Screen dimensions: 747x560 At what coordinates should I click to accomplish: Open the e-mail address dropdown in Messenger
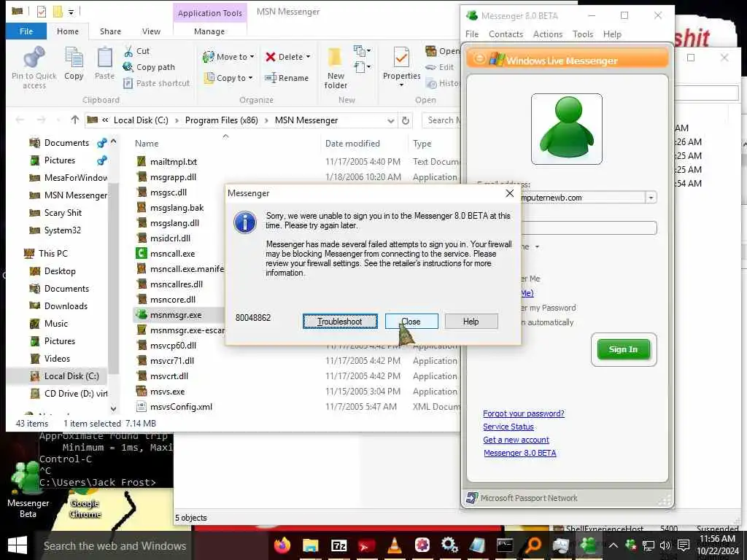[x=651, y=197]
